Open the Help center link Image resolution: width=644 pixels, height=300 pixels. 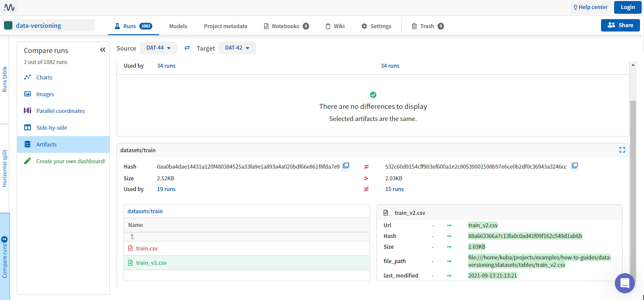coord(590,7)
